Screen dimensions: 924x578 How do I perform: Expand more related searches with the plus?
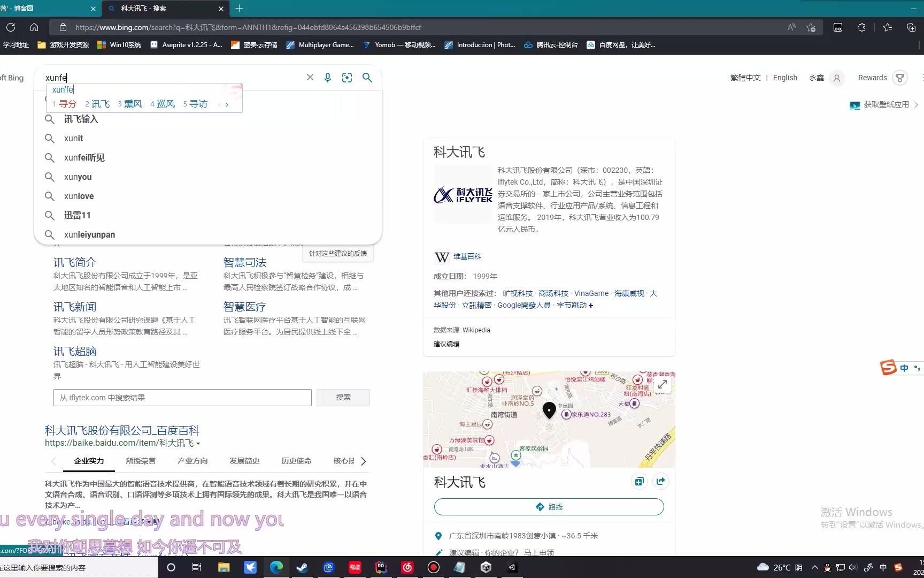(591, 305)
